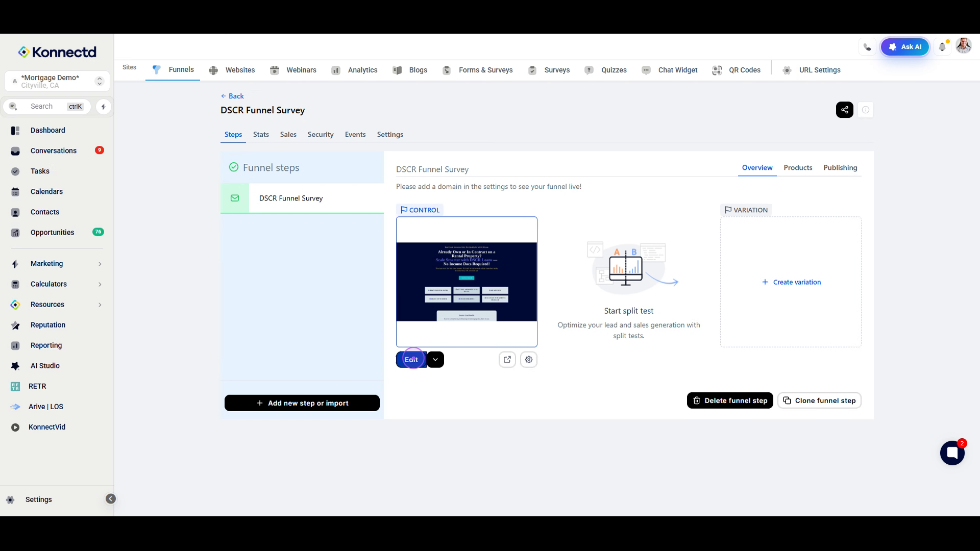Collapse the sidebar with the arrow
This screenshot has width=980, height=551.
tap(111, 499)
